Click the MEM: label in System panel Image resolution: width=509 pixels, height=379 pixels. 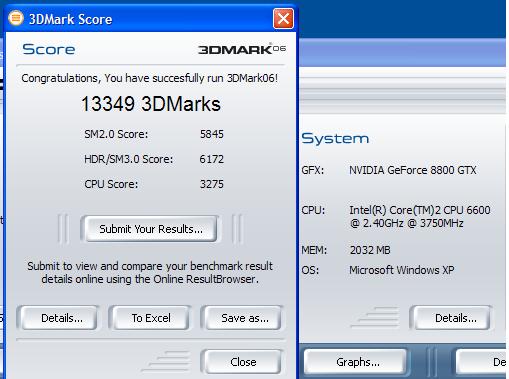point(314,250)
